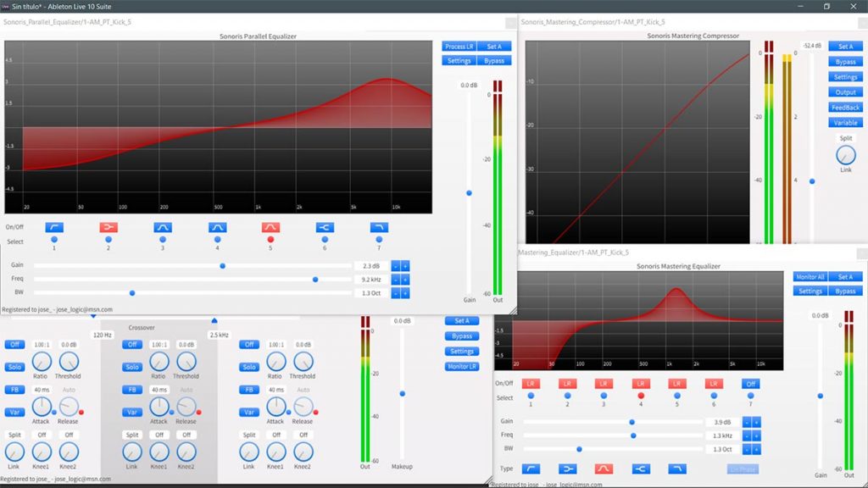Toggle red band 2 shelf icon in Parallel Equalizer

pyautogui.click(x=108, y=227)
